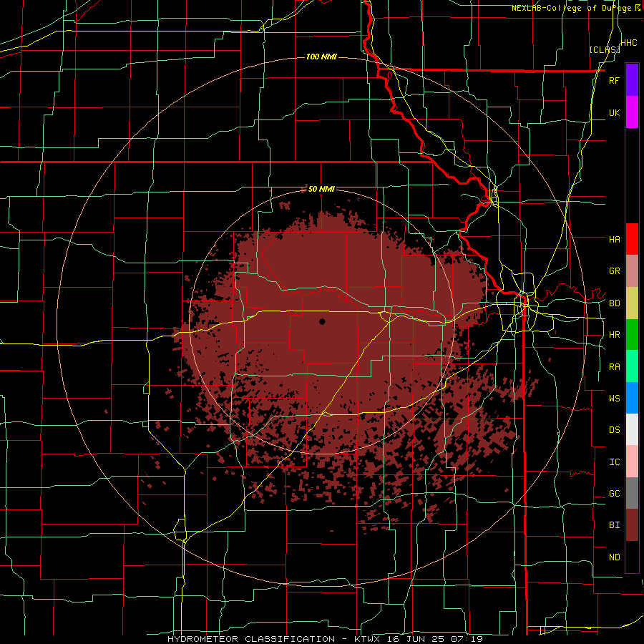The height and width of the screenshot is (644, 644).
Task: Select the GC gray legend swatch
Action: 632,493
